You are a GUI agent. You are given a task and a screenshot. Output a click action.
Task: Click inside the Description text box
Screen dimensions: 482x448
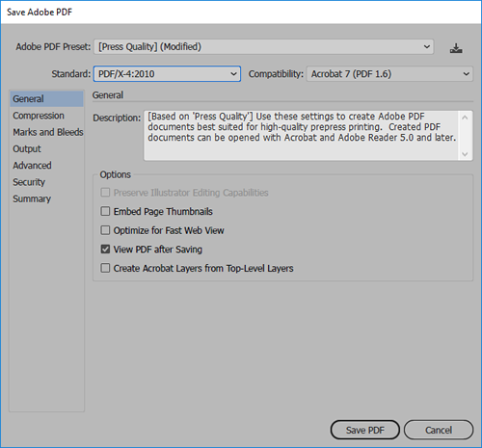[301, 136]
